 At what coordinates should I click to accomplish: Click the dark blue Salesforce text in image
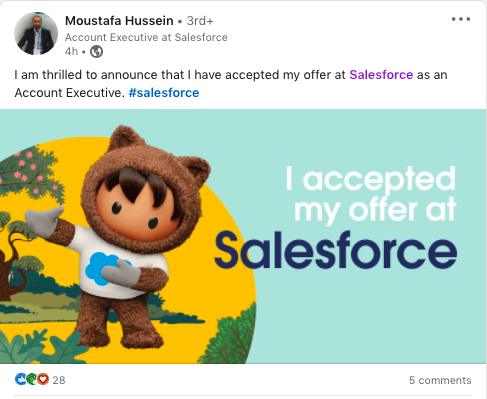[x=335, y=250]
